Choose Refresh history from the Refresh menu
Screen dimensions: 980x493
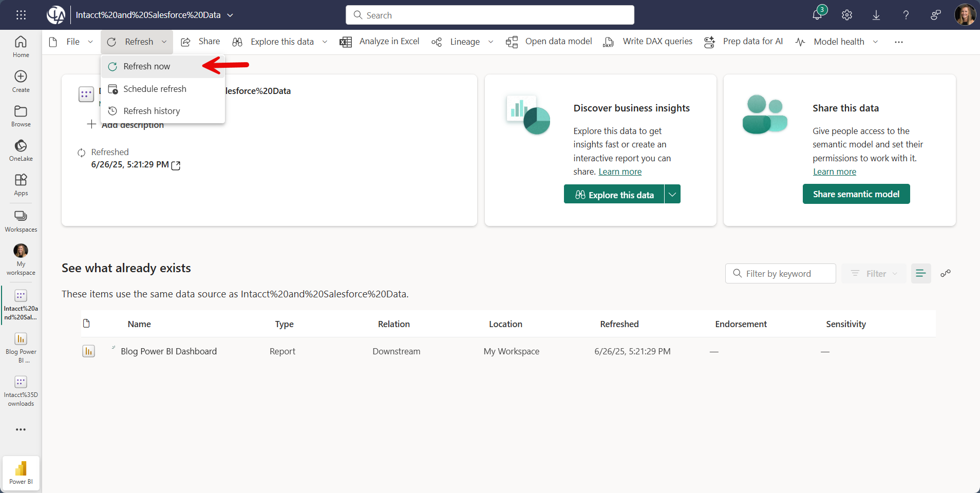(x=152, y=110)
